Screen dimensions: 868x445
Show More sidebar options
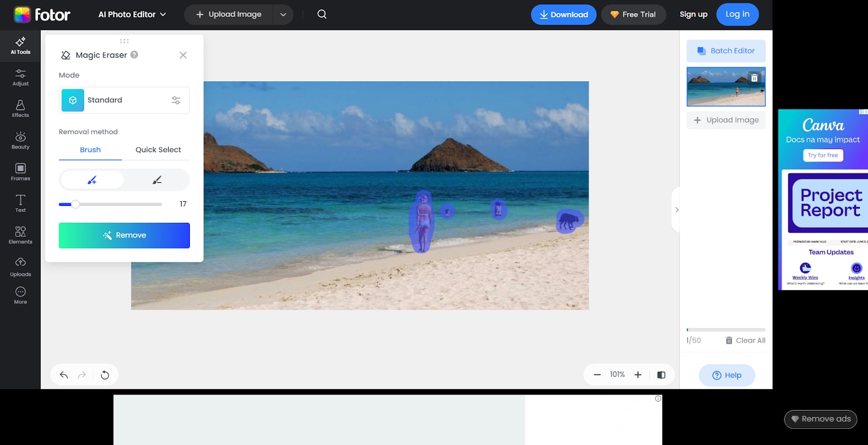coord(20,295)
